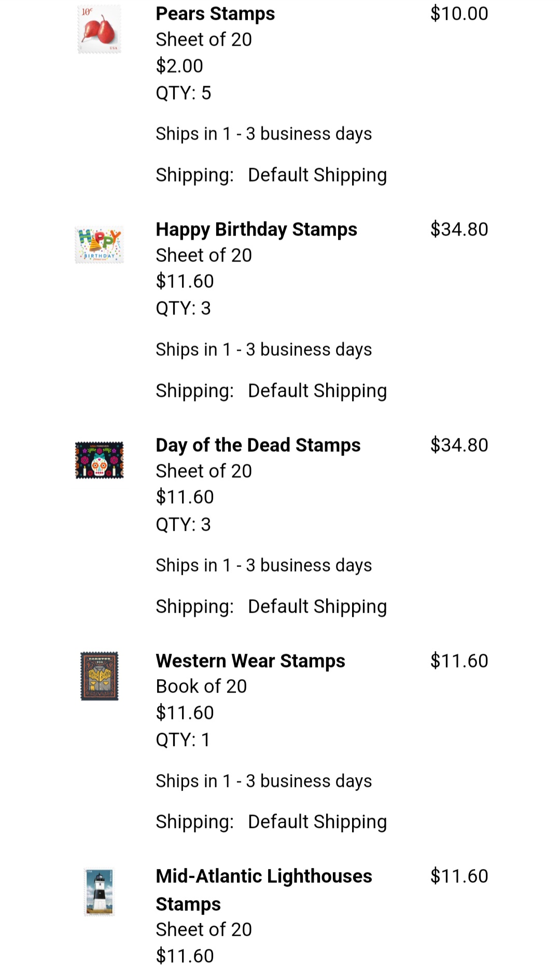Screen dimensions: 560x965
Task: Open the Pears Stamps product title
Action: pos(215,14)
